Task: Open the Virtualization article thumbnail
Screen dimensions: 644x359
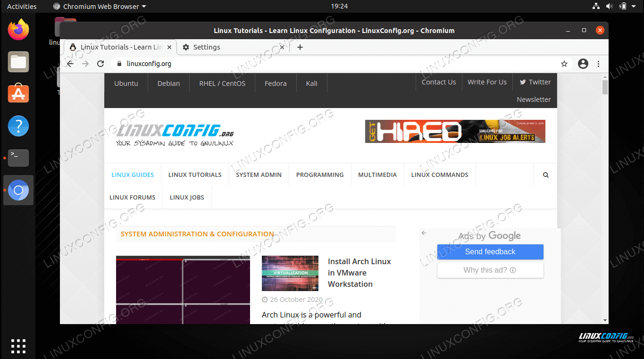Action: (290, 274)
